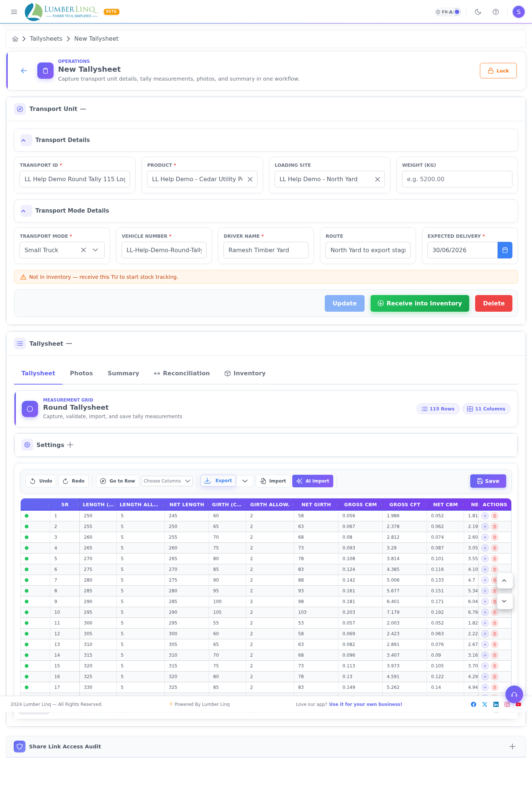
Task: Open the Facebook footer icon
Action: pos(474,704)
